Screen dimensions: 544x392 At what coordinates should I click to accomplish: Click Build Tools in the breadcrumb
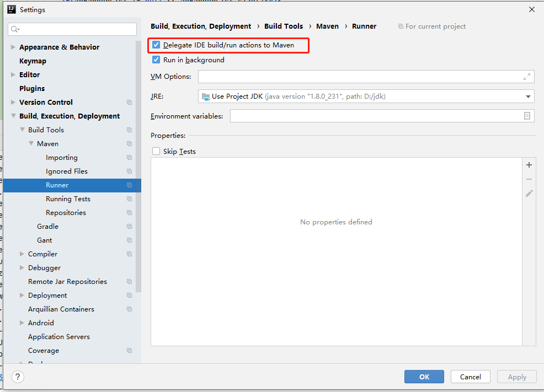pyautogui.click(x=284, y=26)
